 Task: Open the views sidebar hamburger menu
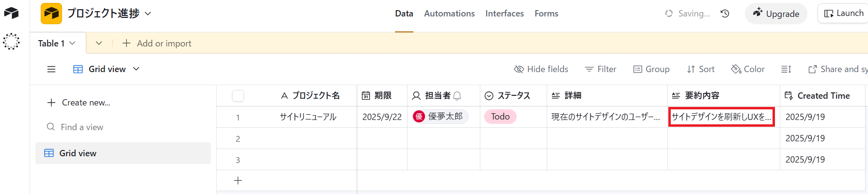[x=51, y=69]
